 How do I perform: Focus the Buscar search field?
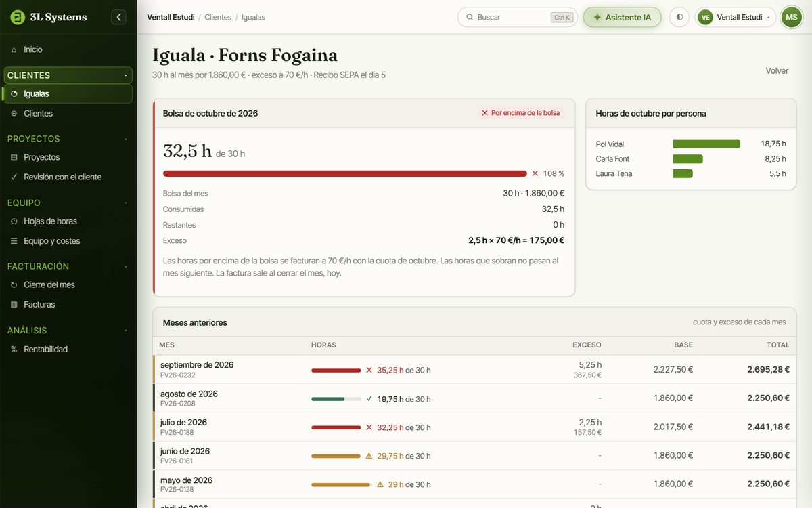[x=518, y=17]
